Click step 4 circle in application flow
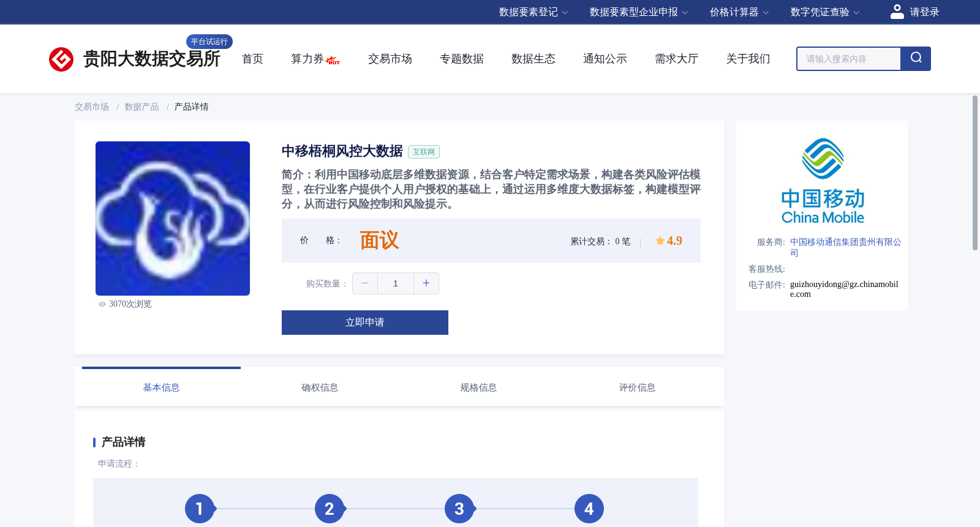Screen dimensions: 980x527 (589, 509)
